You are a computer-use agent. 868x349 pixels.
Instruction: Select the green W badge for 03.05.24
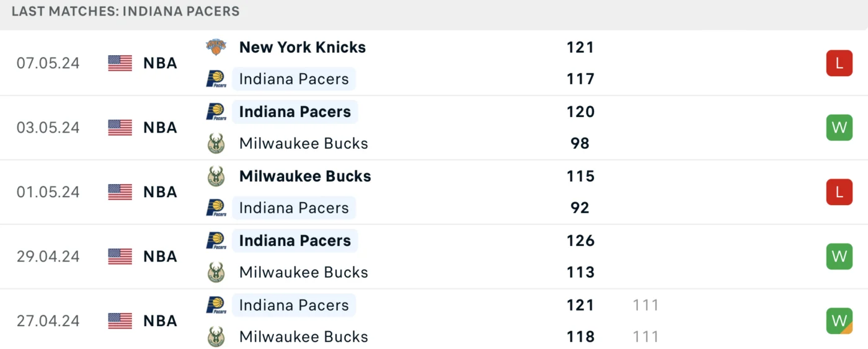point(839,128)
